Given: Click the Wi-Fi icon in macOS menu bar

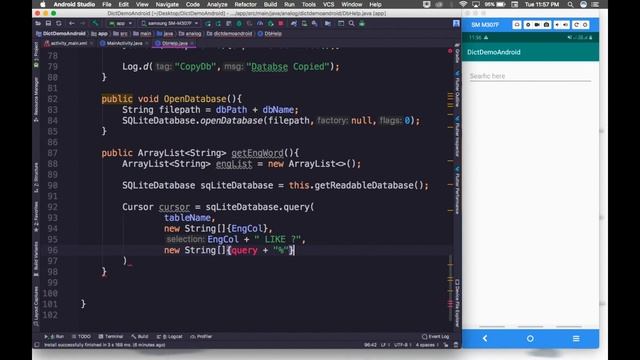Looking at the screenshot, I should click(x=463, y=4).
